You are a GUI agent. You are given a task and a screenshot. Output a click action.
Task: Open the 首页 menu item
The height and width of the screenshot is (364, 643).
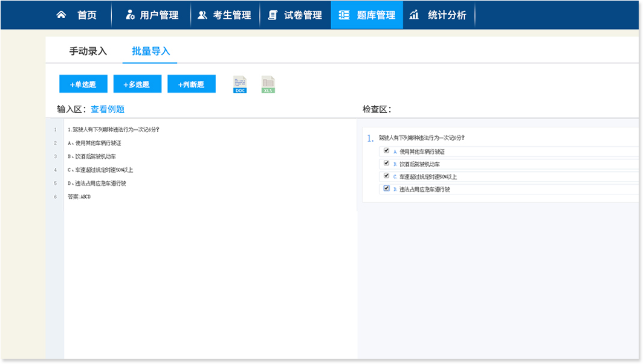(x=86, y=15)
